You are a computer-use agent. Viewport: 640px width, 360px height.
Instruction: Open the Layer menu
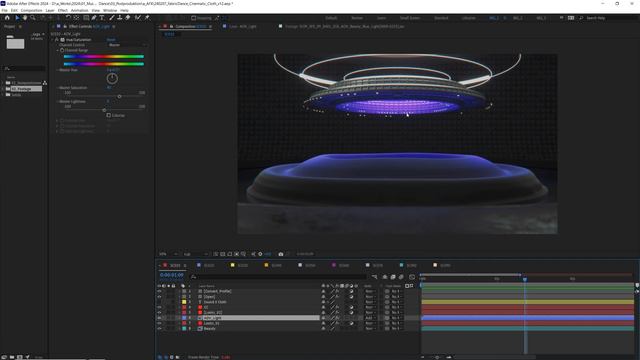pyautogui.click(x=50, y=10)
